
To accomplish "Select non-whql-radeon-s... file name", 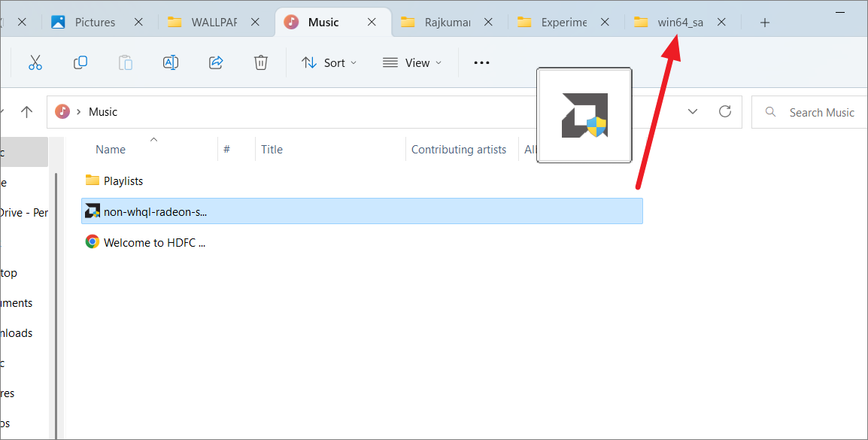I will click(x=155, y=212).
